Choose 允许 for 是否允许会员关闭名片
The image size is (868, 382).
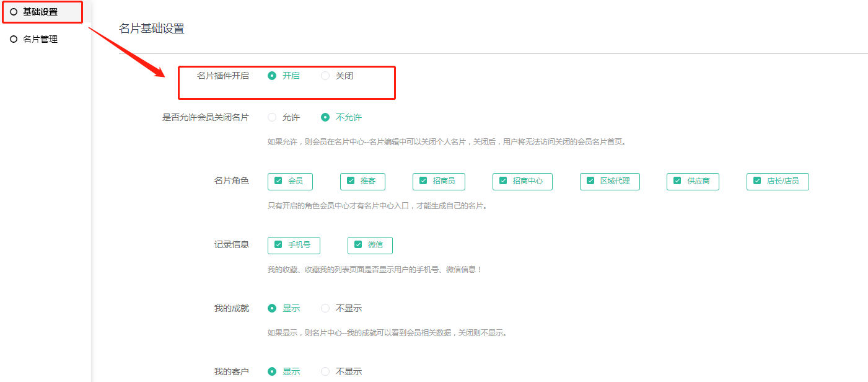pyautogui.click(x=272, y=117)
